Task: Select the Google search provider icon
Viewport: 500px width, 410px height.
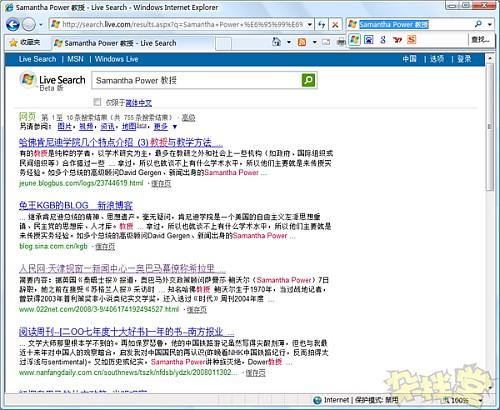Action: 383,40
